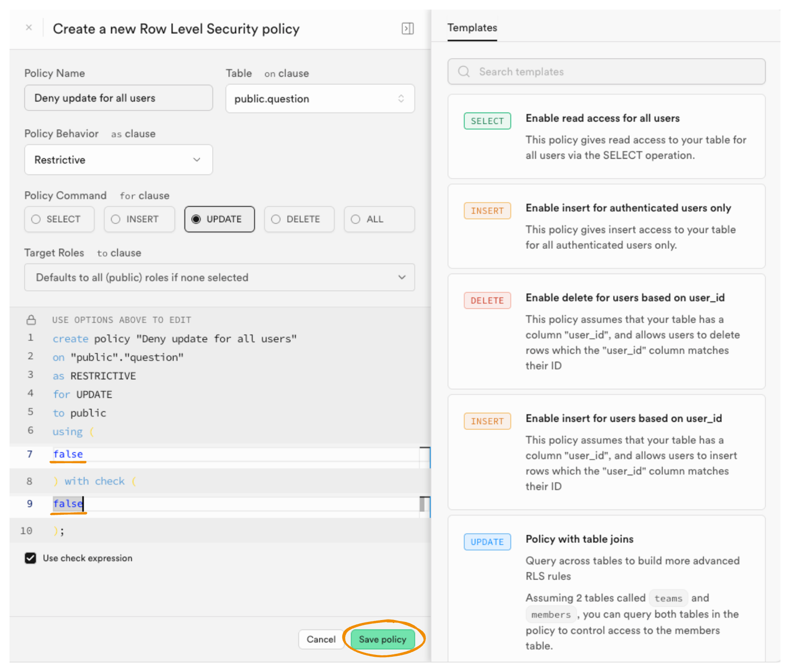Click INSERT badge for user_id template
Viewport: 790px width, 672px height.
click(x=487, y=421)
